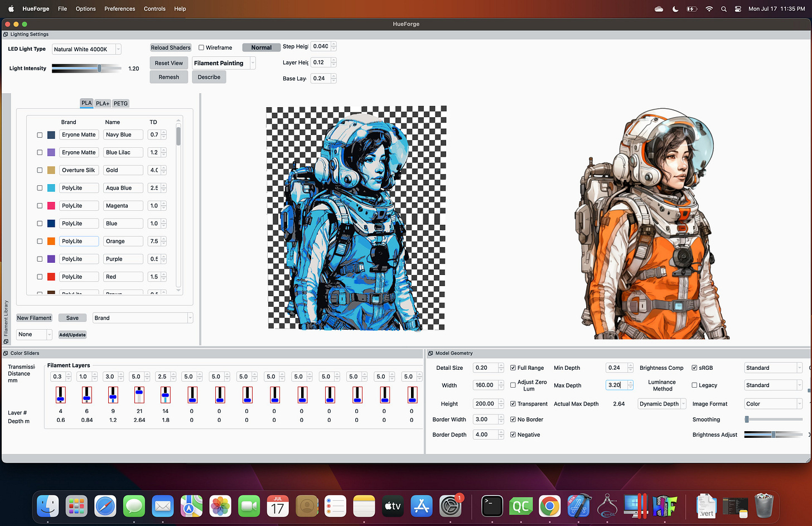Switch to the PLA+ tab
812x526 pixels.
point(103,103)
